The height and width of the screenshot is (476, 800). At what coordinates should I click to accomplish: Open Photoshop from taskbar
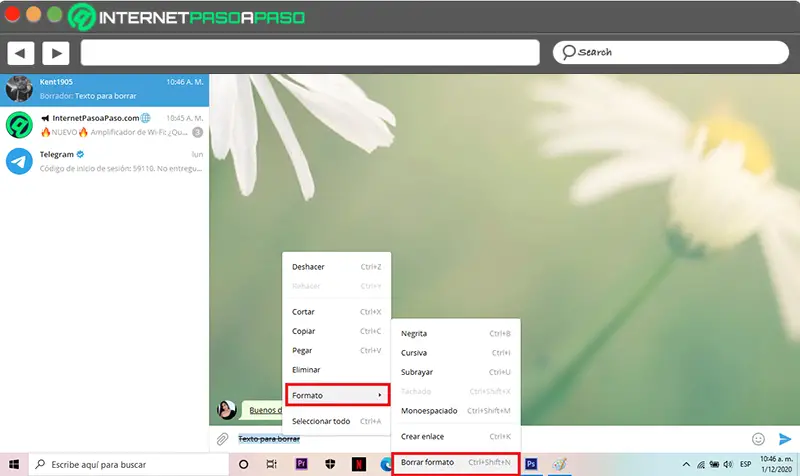[531, 464]
